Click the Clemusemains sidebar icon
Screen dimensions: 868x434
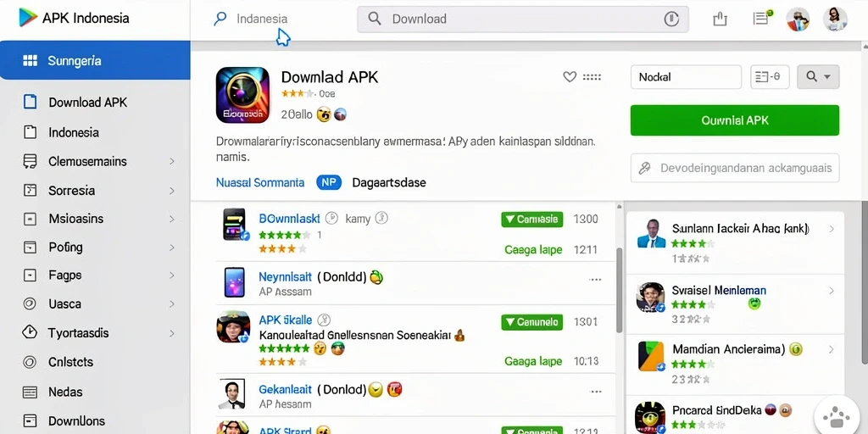30,162
